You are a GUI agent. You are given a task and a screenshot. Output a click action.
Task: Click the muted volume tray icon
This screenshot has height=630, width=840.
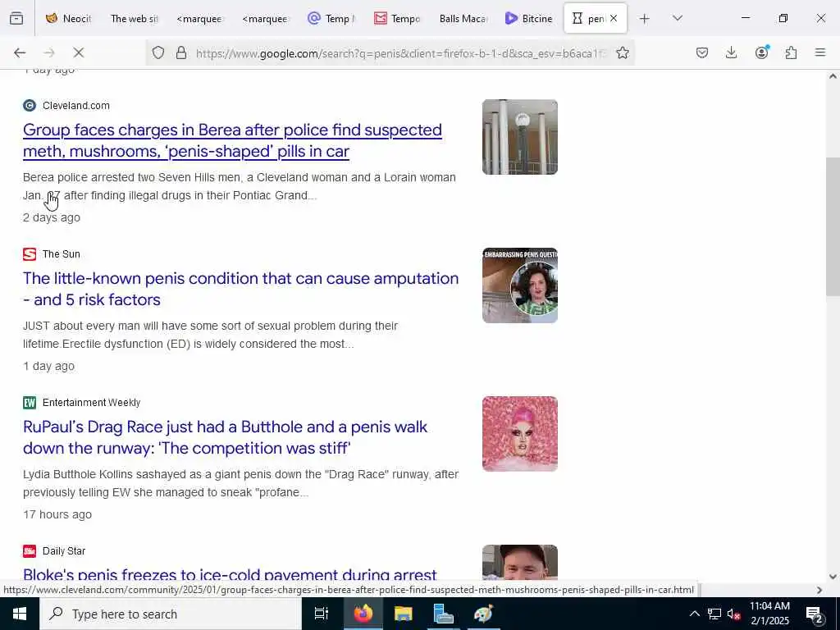point(733,614)
